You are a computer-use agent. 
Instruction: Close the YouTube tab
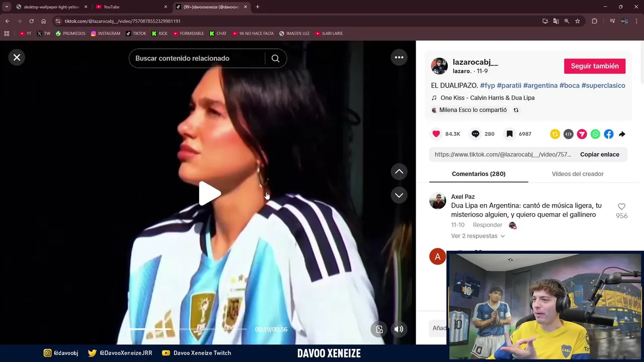click(166, 7)
